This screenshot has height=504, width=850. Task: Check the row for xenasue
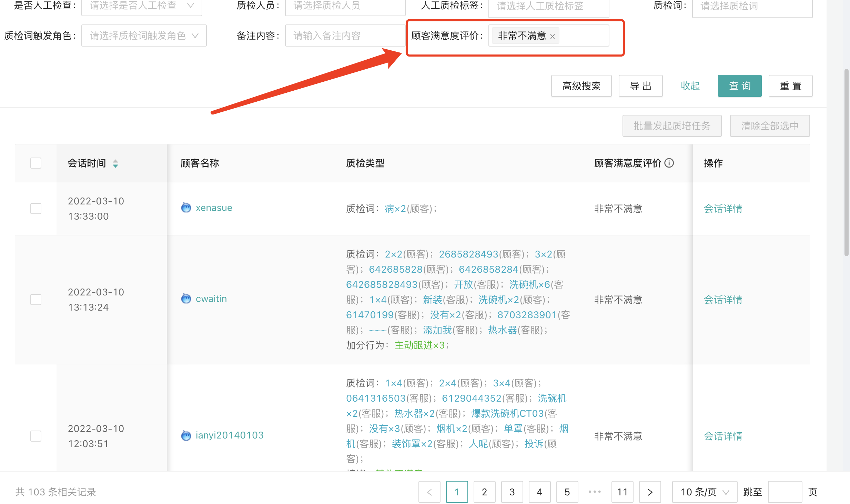(36, 209)
